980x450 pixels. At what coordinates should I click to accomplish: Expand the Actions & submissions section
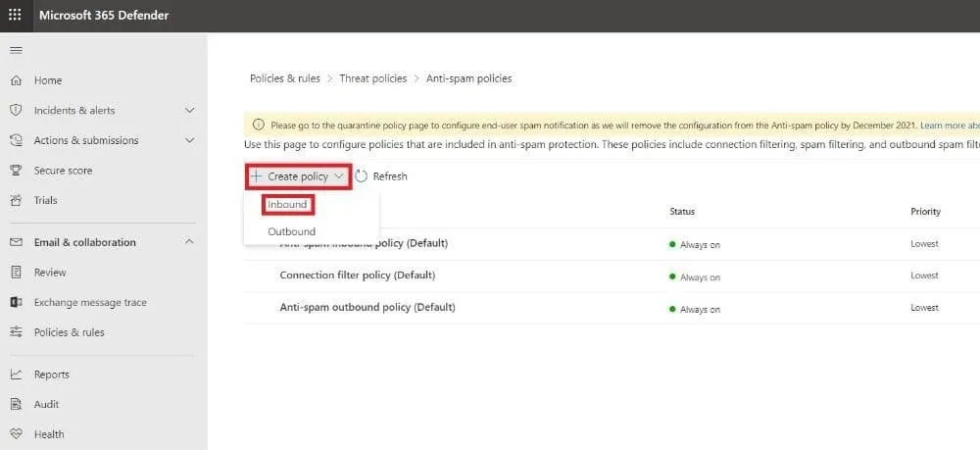pos(189,140)
